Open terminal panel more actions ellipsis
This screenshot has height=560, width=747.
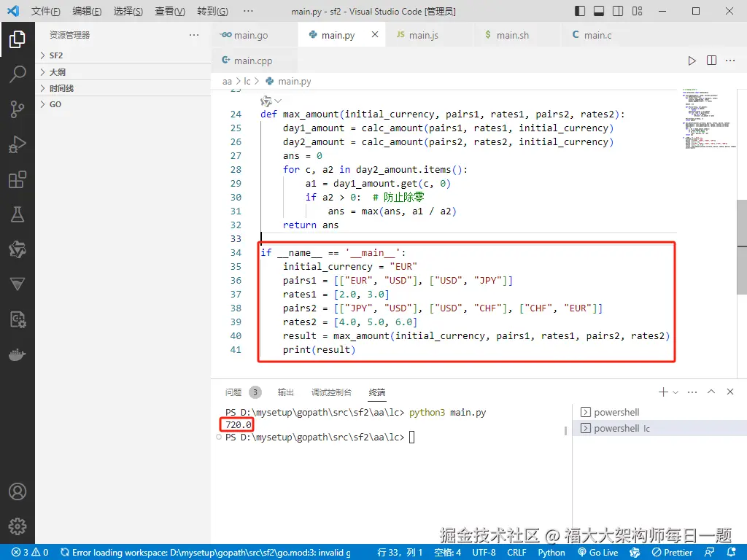click(x=692, y=392)
